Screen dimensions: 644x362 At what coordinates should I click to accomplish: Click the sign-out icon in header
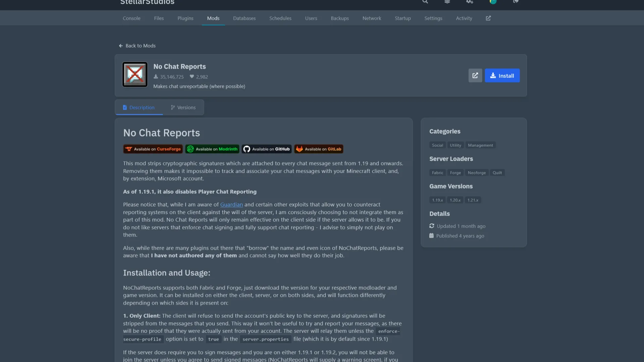516,2
